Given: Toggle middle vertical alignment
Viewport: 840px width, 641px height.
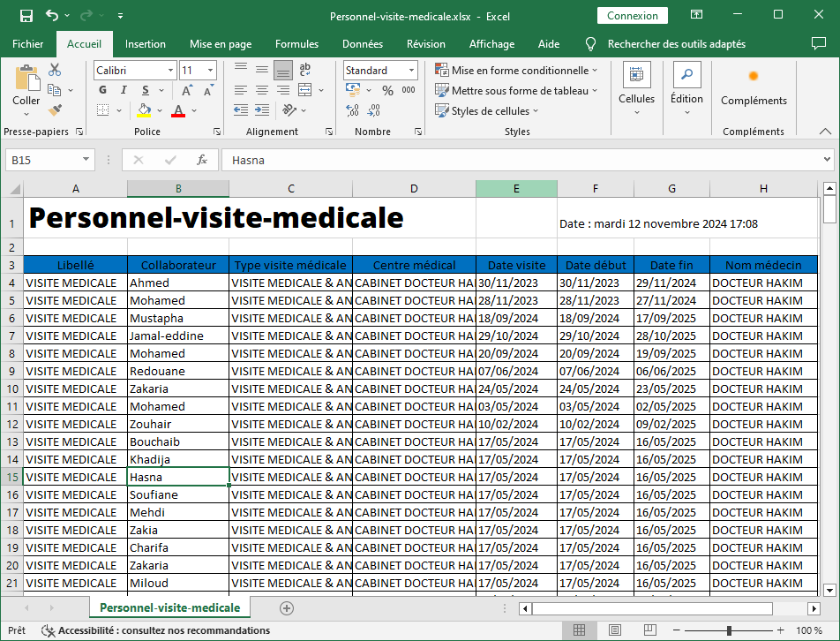Looking at the screenshot, I should click(262, 70).
